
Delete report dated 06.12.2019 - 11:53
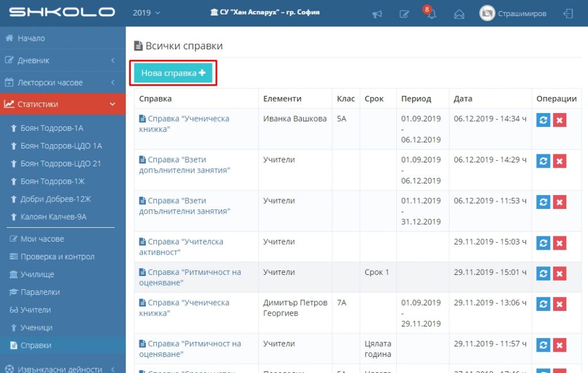[559, 202]
